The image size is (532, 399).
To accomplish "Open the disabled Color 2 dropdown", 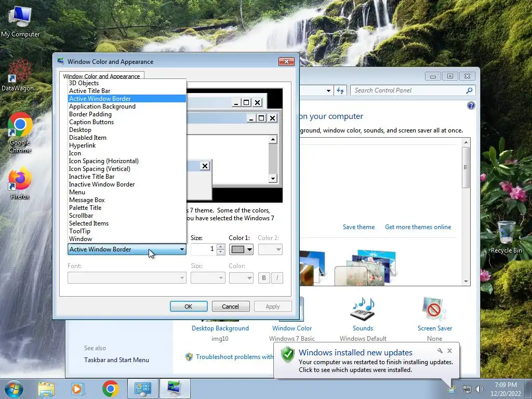I will [x=270, y=249].
